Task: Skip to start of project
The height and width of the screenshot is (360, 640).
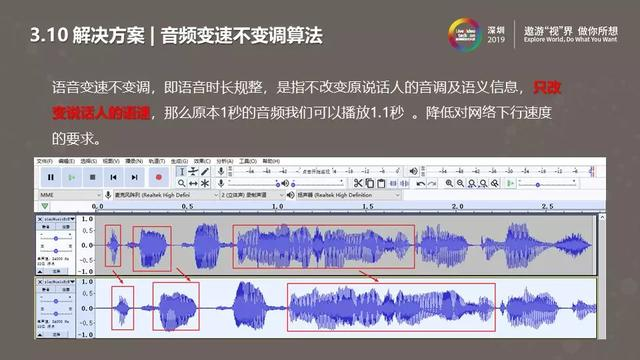Action: pyautogui.click(x=113, y=177)
